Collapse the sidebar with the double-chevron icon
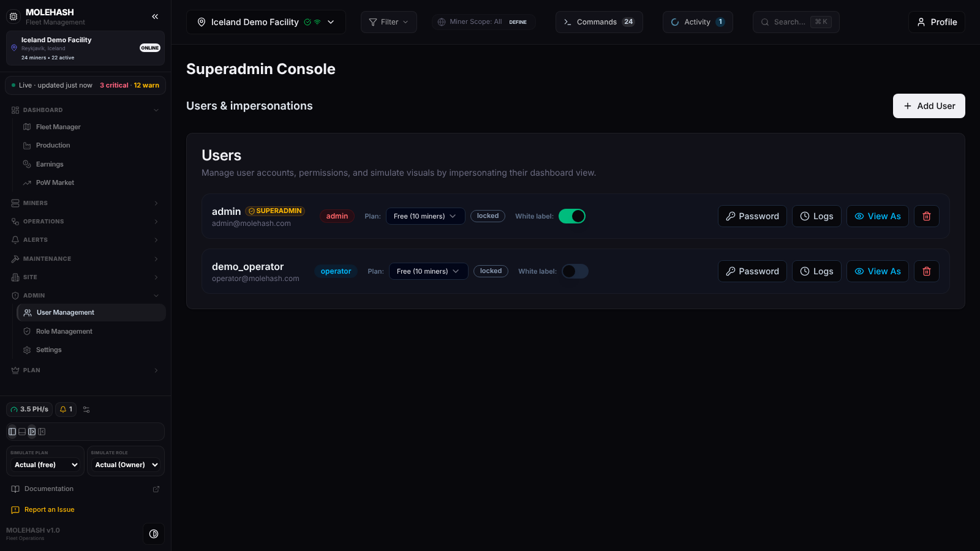The image size is (980, 551). click(155, 17)
